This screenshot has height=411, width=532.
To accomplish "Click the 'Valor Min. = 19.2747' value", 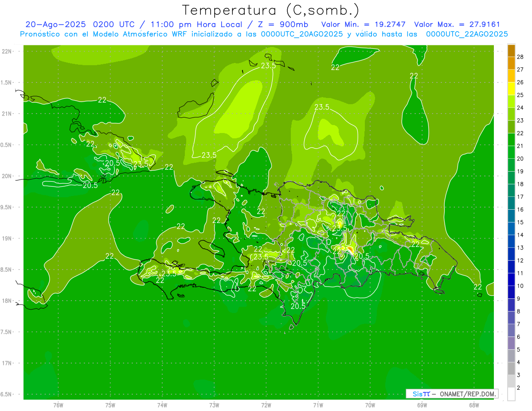I will [364, 24].
